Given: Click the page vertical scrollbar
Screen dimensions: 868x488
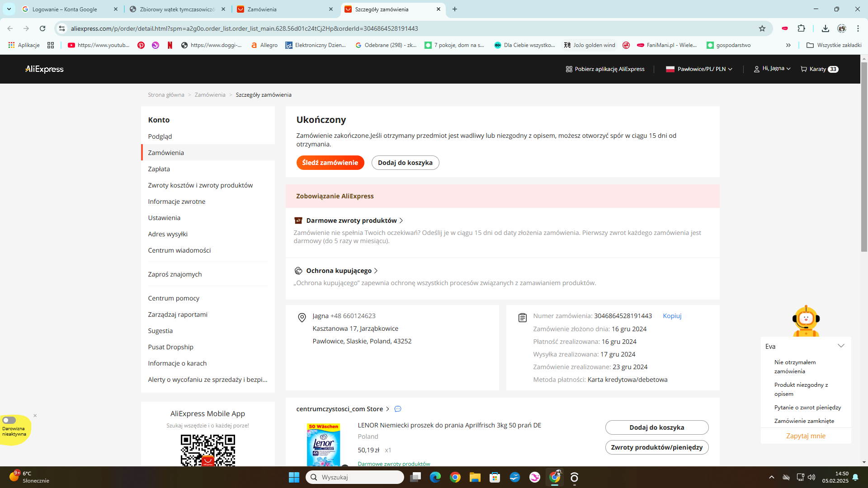Looking at the screenshot, I should tap(864, 156).
